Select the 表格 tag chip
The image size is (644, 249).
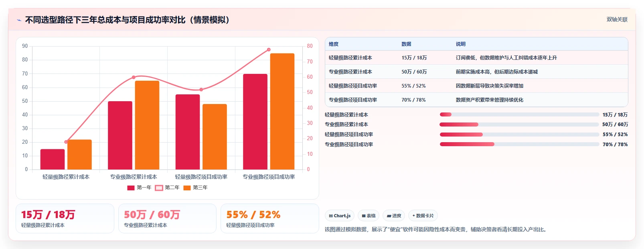click(x=369, y=216)
